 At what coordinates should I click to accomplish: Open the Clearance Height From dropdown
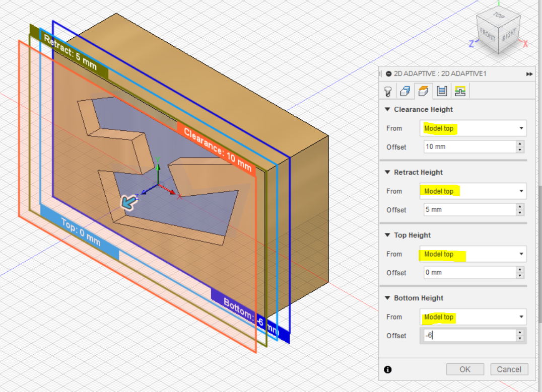(x=472, y=128)
